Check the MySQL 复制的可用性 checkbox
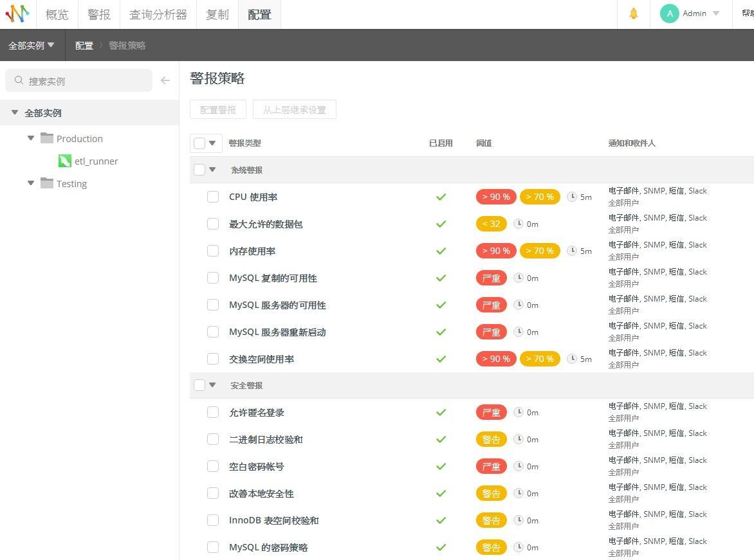 click(x=213, y=278)
